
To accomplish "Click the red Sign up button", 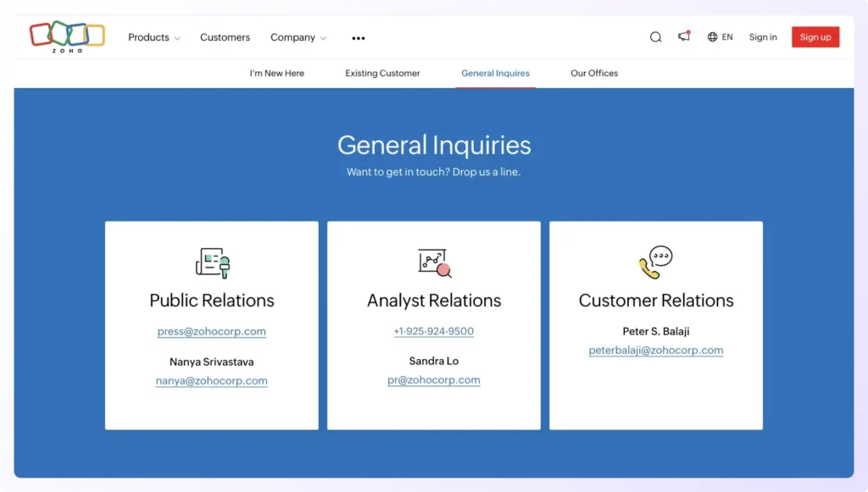I will click(x=815, y=37).
